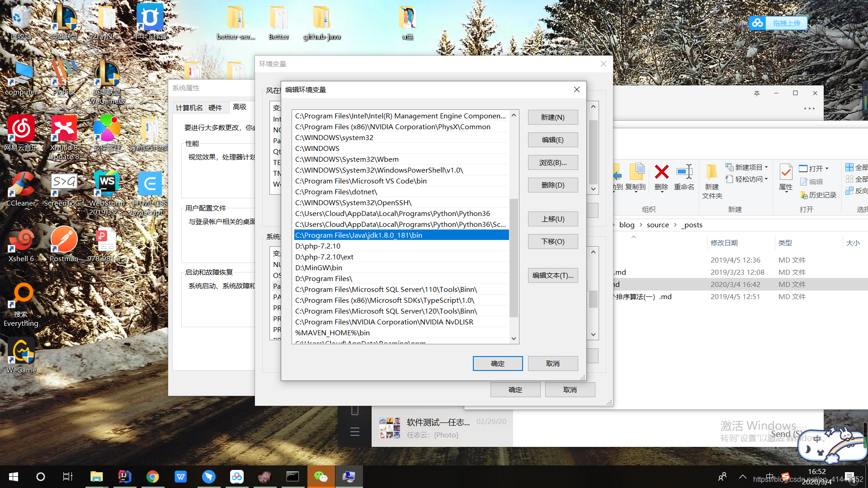Expand the 新建项目 dropdown
The height and width of the screenshot is (488, 868).
[x=766, y=168]
